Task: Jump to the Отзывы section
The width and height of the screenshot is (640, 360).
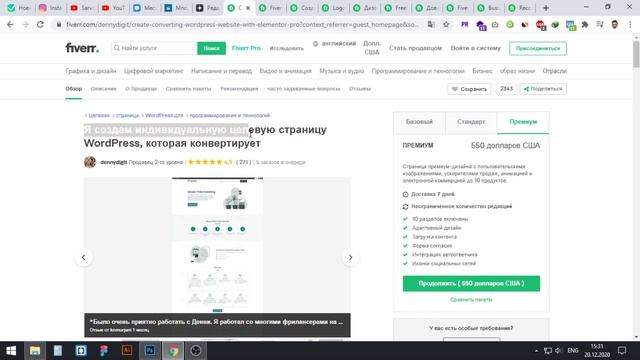Action: click(x=360, y=89)
